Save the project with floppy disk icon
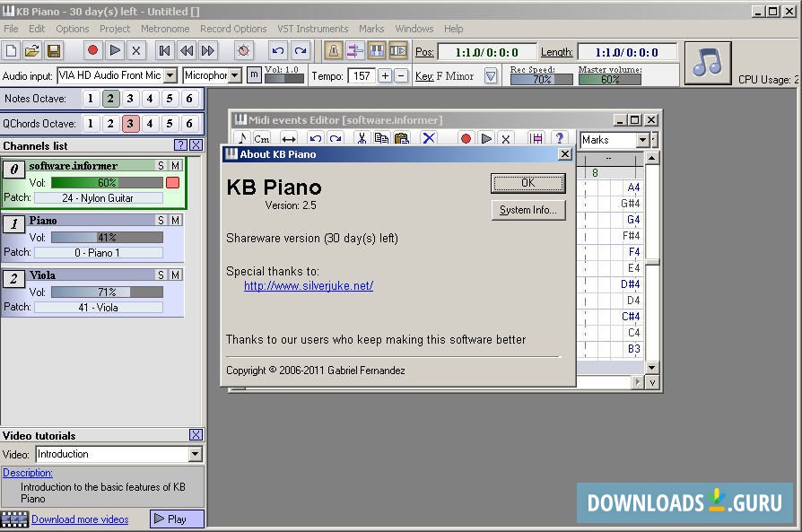Screen dimensions: 802x532 pos(54,50)
